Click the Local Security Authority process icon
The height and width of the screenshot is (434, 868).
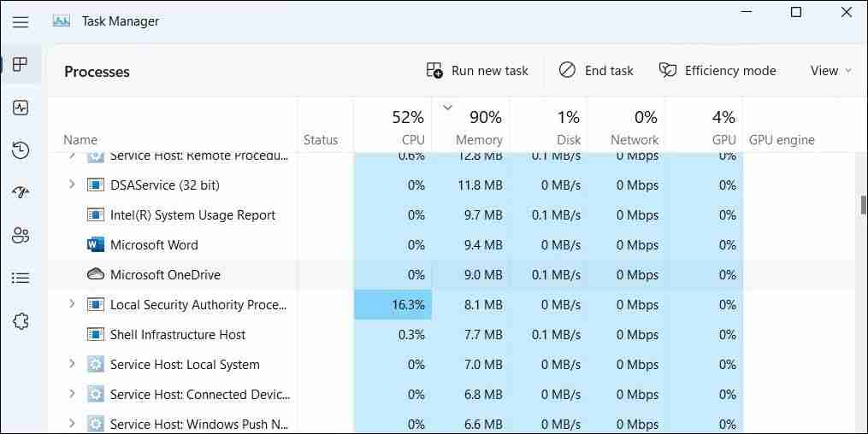[x=96, y=304]
